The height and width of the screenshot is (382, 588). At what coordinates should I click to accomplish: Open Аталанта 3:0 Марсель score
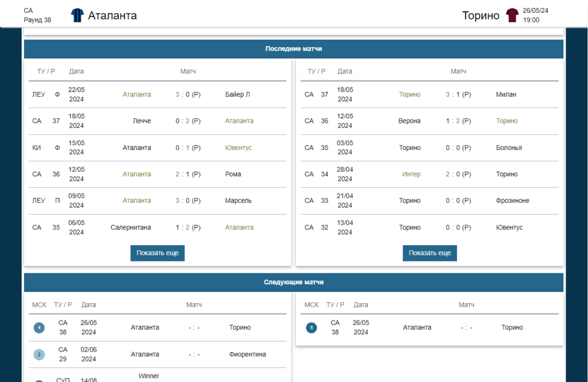click(188, 200)
